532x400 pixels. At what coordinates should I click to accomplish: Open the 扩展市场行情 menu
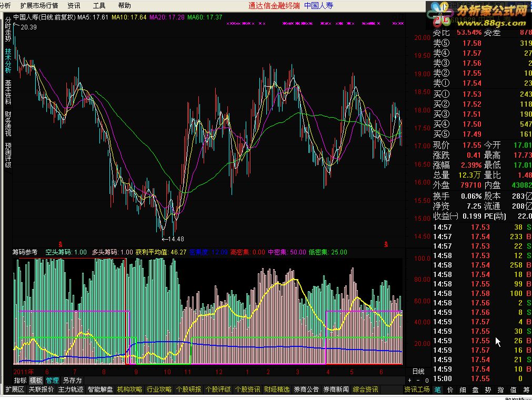point(39,6)
